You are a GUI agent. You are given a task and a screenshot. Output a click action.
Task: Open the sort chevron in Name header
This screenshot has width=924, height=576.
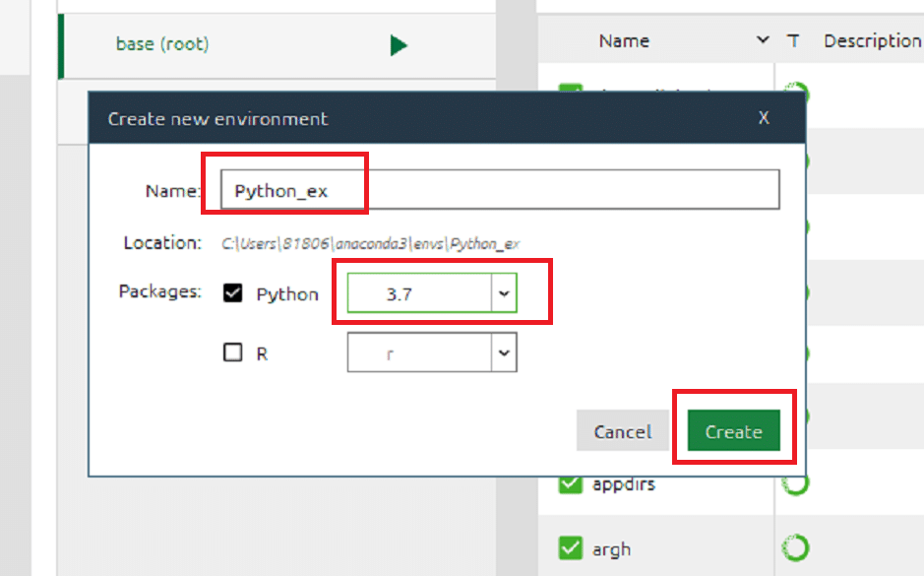click(763, 39)
